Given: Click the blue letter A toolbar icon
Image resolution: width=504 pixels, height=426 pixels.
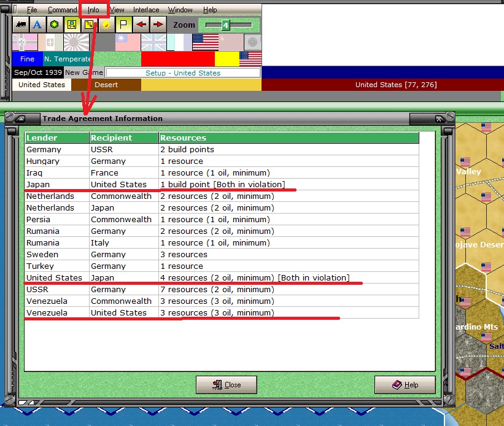Looking at the screenshot, I should [x=37, y=25].
